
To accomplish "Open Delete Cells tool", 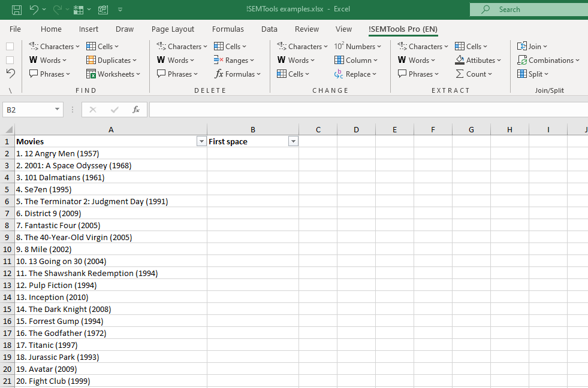I will (230, 47).
